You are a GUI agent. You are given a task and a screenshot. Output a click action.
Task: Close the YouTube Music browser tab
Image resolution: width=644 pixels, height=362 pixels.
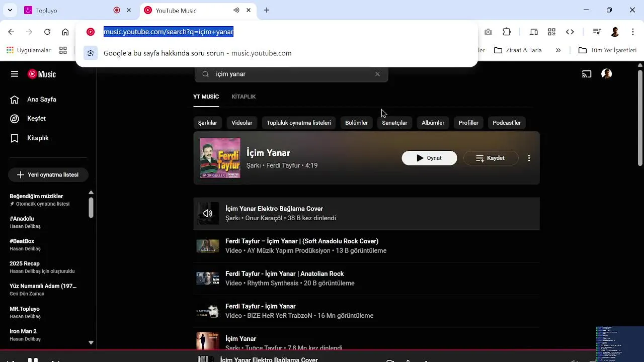(249, 10)
